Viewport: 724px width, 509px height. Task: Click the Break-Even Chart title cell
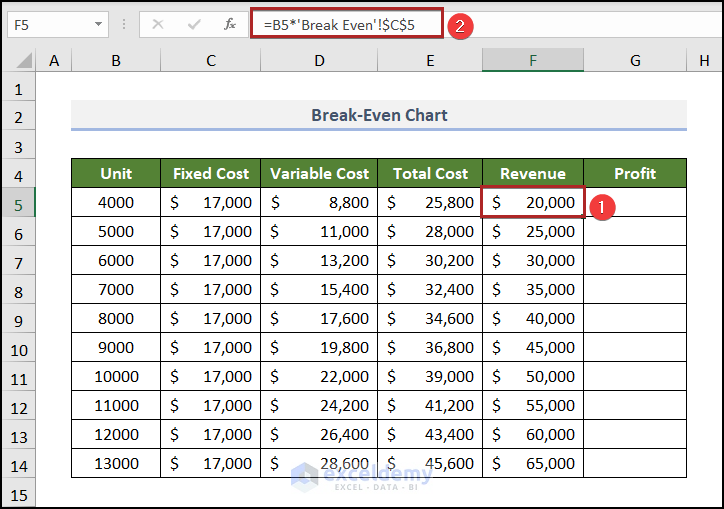coord(379,115)
